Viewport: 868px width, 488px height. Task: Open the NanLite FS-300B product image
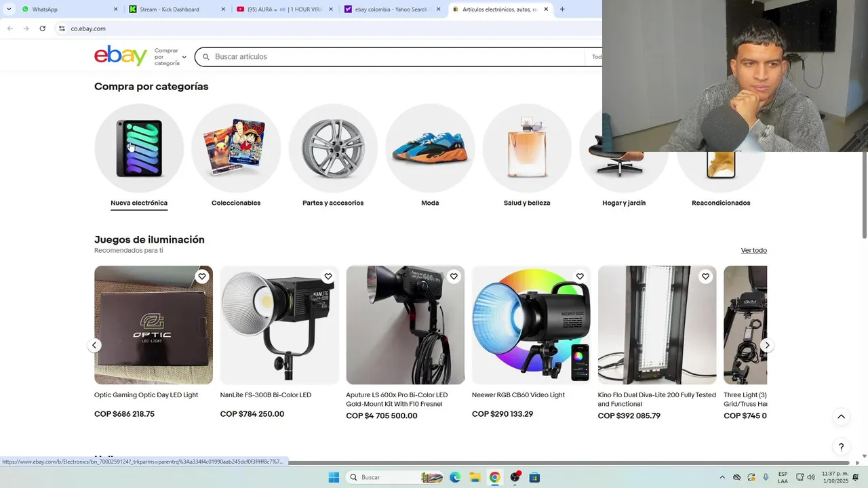tap(279, 325)
